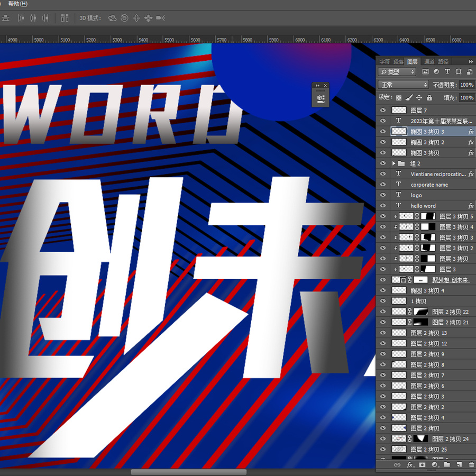Hide the hello word text layer
476x476 pixels.
coord(383,206)
